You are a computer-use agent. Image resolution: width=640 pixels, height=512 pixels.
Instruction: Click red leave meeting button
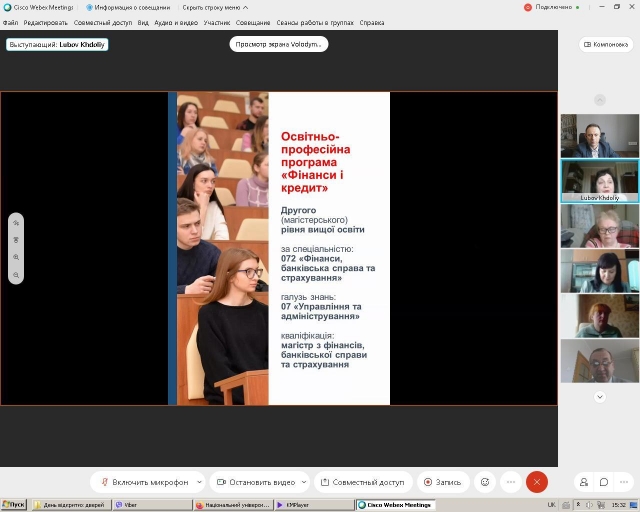(x=537, y=482)
